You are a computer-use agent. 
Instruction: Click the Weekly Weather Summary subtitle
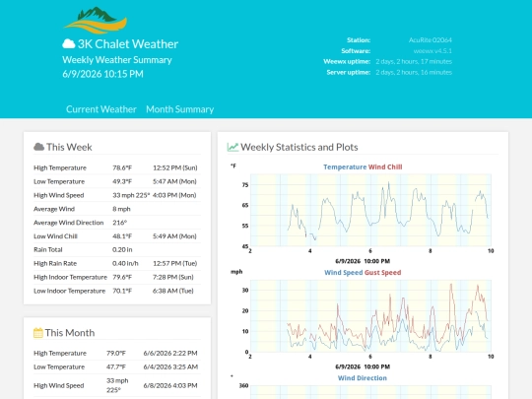[117, 60]
